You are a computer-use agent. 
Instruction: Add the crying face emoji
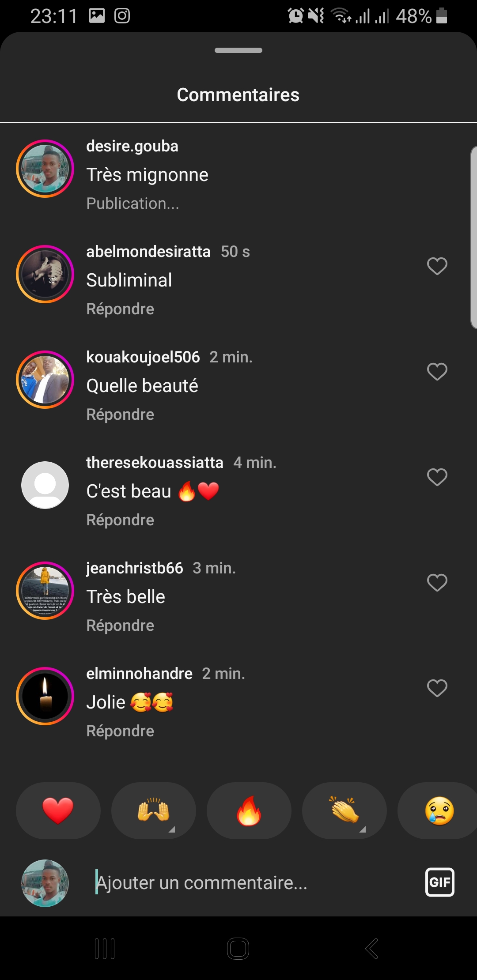click(x=439, y=810)
